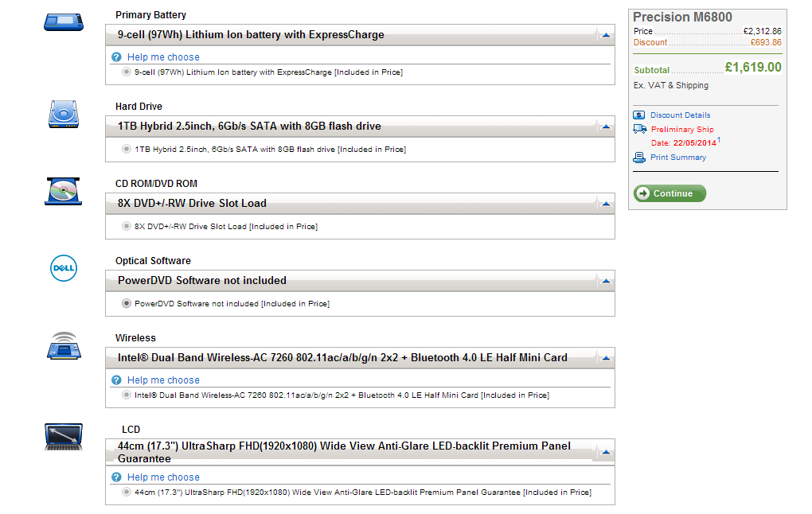The height and width of the screenshot is (514, 812).
Task: Select the 1TB Hybrid hard drive radio button
Action: [127, 149]
